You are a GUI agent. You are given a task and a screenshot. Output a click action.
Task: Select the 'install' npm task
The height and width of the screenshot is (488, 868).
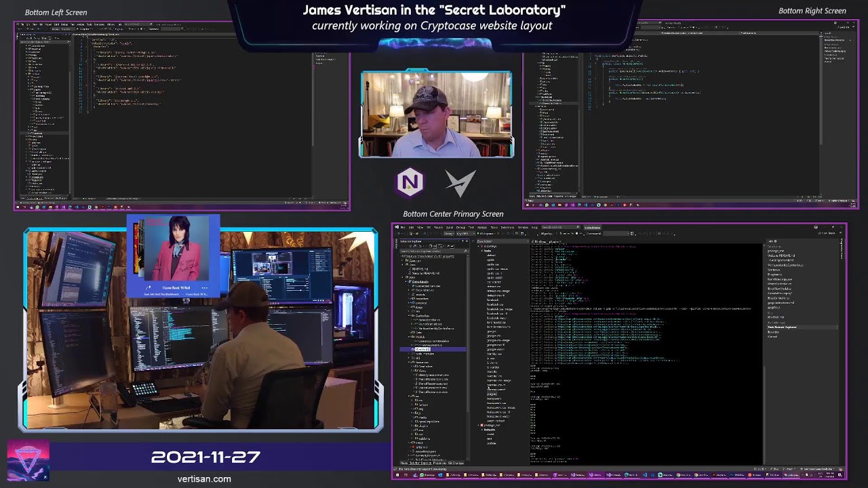coord(490,434)
